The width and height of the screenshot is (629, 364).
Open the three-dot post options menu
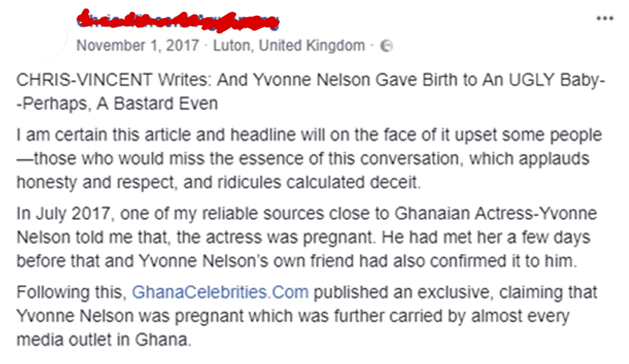click(x=605, y=18)
